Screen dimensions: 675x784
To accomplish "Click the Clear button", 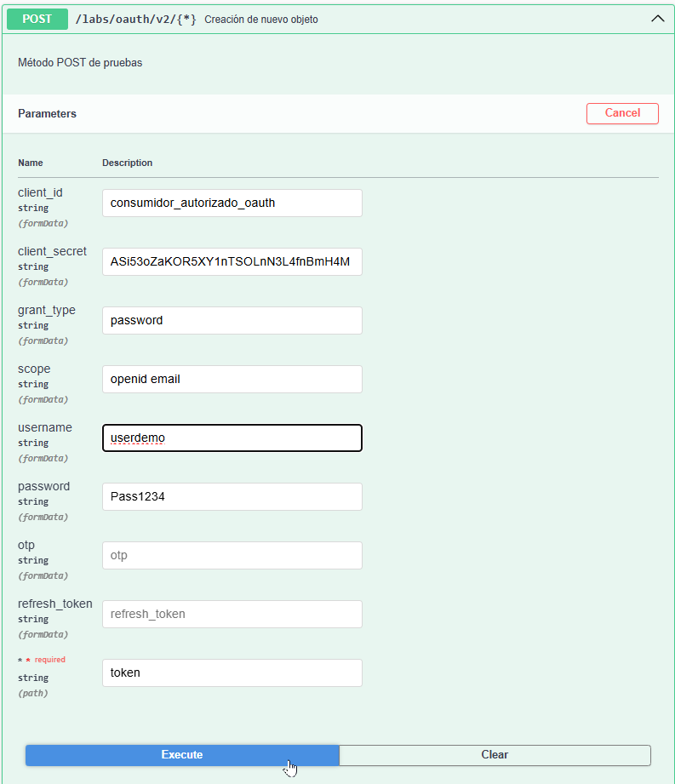I will [494, 755].
